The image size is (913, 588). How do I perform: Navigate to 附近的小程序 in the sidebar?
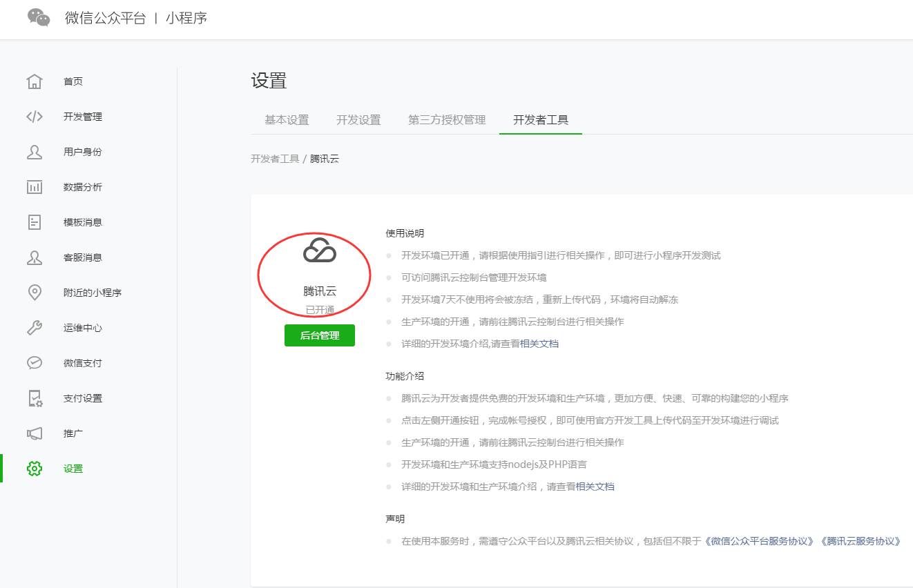93,293
